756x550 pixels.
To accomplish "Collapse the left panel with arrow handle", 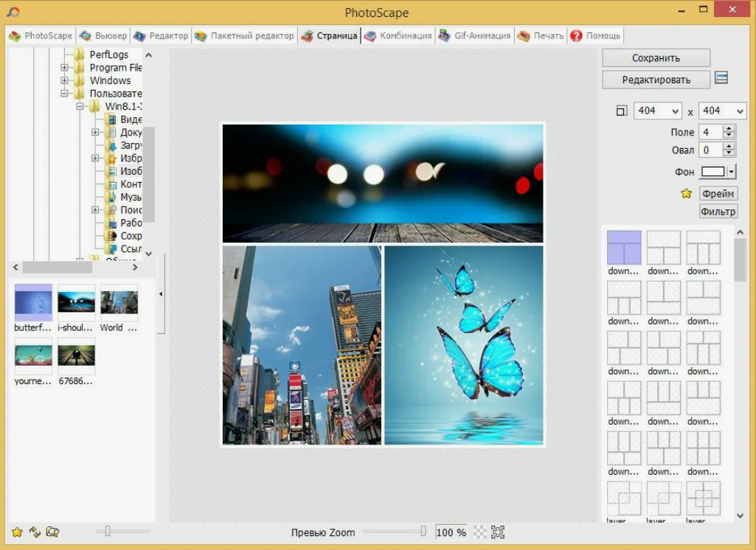I will click(x=161, y=293).
